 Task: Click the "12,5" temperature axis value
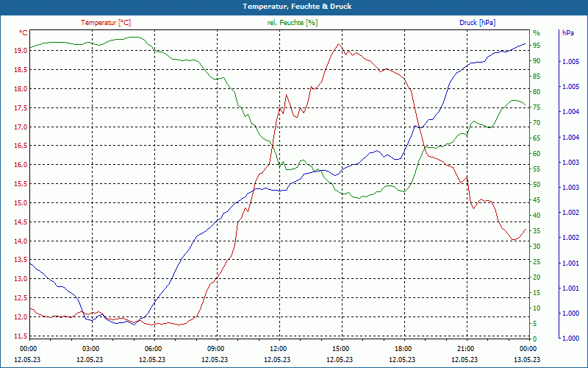[x=21, y=298]
